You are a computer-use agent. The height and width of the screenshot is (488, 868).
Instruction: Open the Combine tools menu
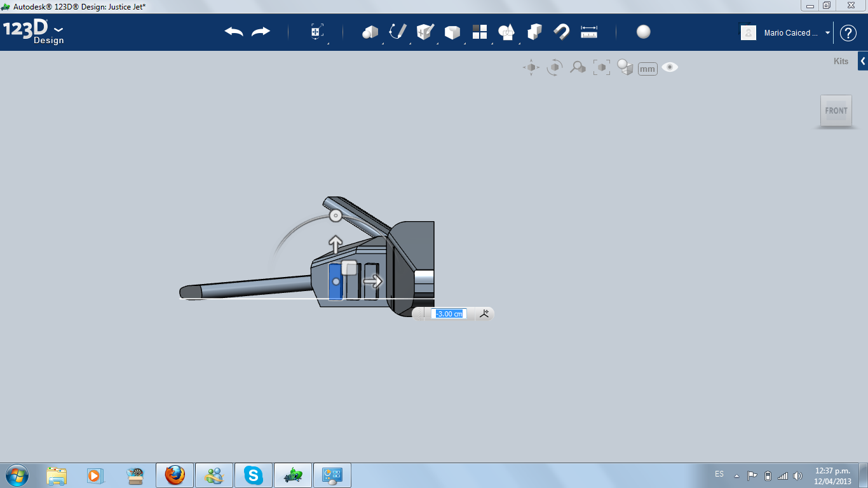(x=534, y=32)
